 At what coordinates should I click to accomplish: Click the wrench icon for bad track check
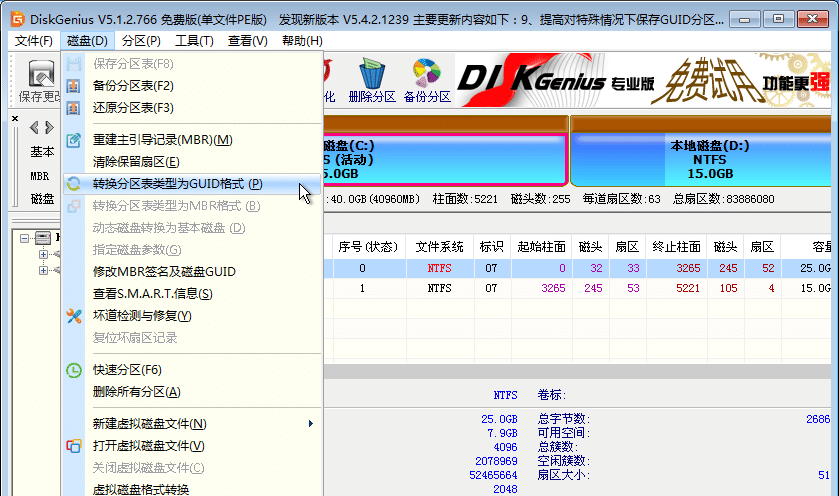[74, 316]
